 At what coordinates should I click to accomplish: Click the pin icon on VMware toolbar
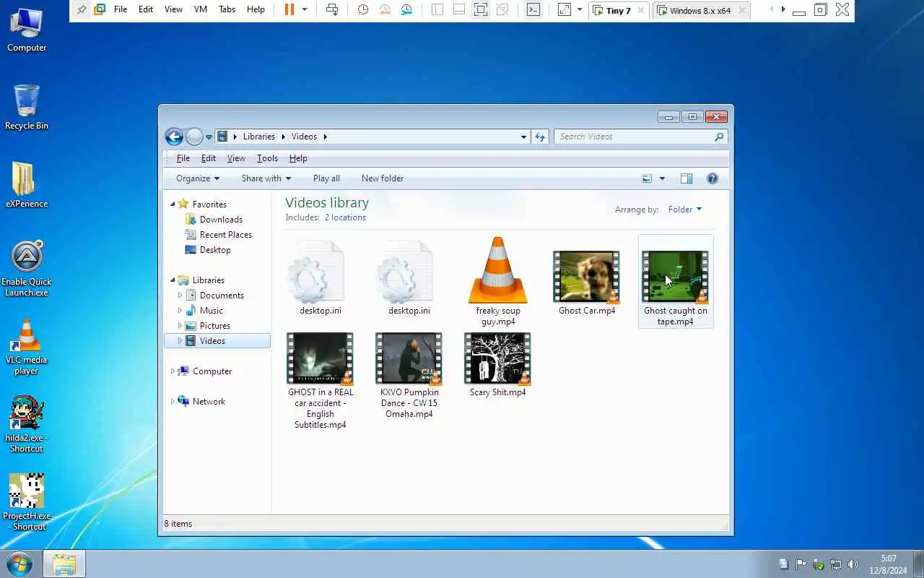(82, 9)
